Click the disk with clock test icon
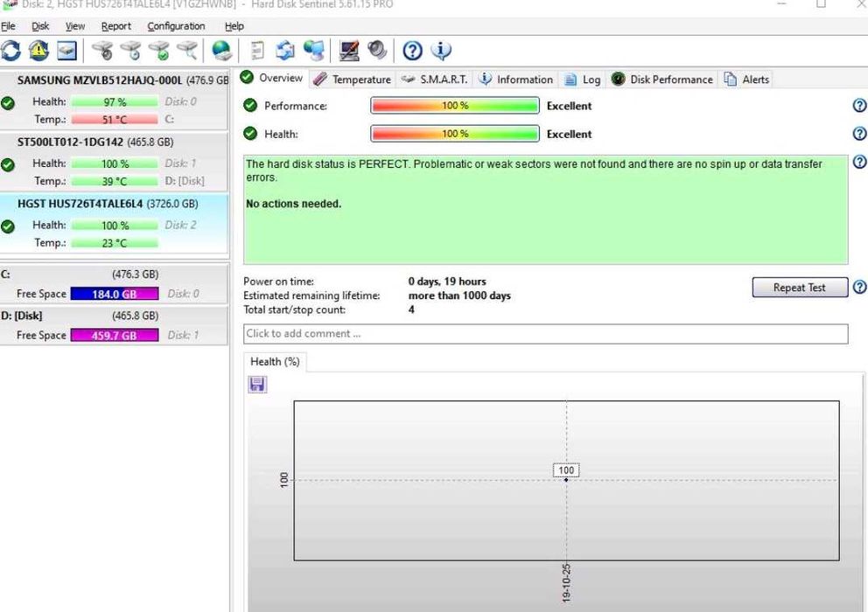This screenshot has width=868, height=612. click(x=131, y=51)
